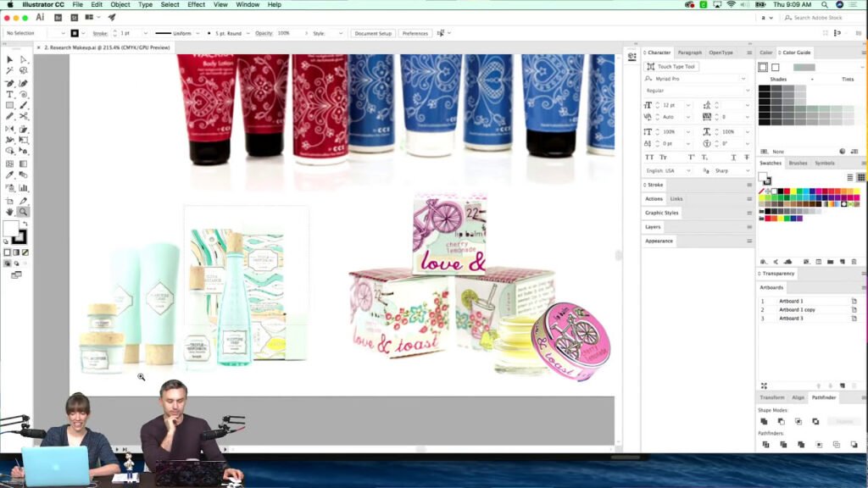This screenshot has height=488, width=868.
Task: Select the Gradient tool
Action: (x=23, y=164)
